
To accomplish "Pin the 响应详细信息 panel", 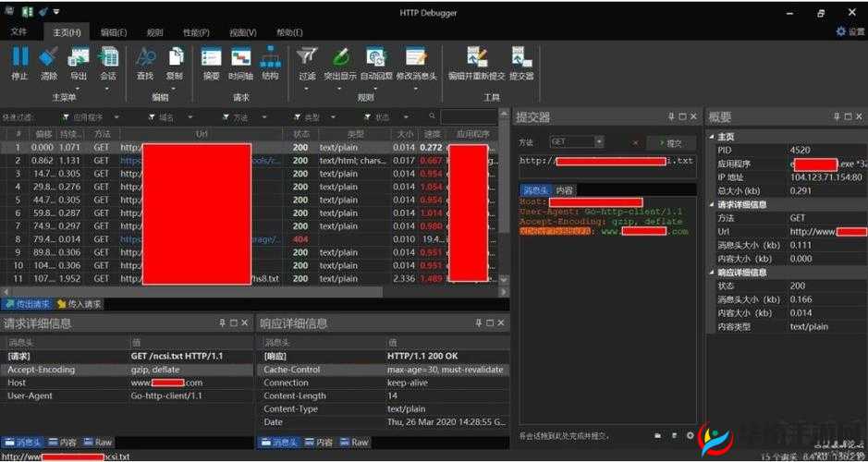I will (x=478, y=322).
